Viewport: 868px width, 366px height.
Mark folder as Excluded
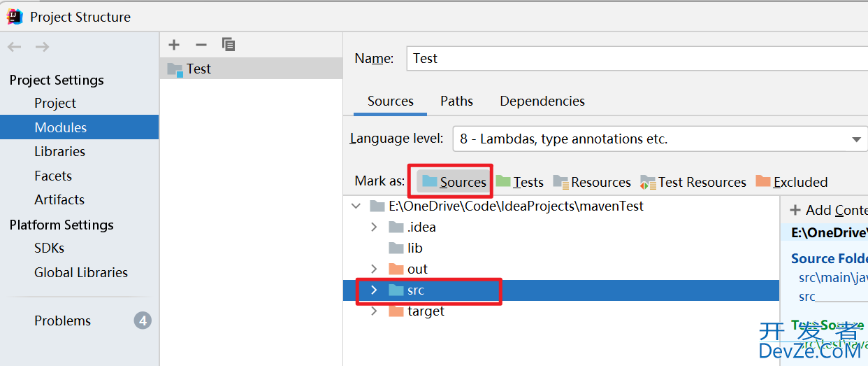tap(792, 182)
